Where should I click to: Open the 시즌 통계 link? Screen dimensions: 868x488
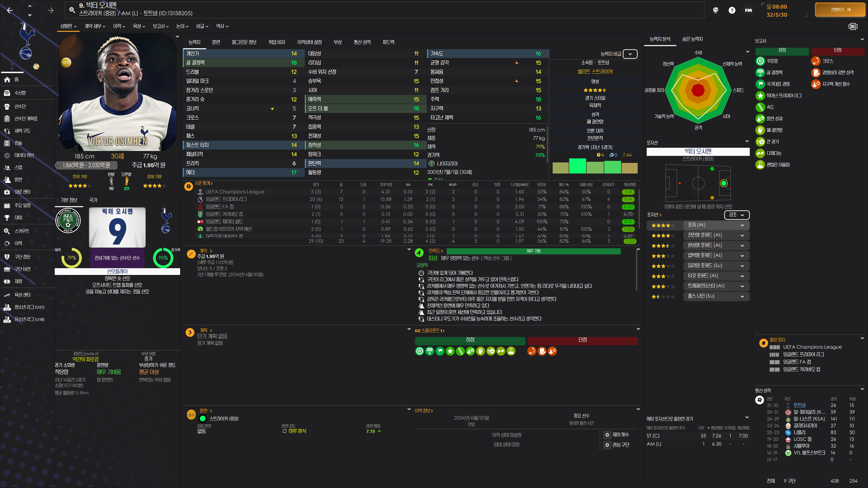tap(203, 183)
